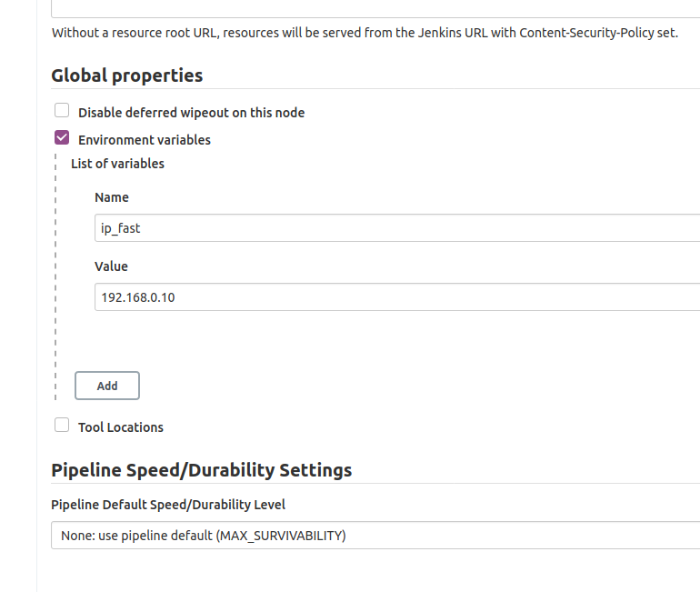This screenshot has width=700, height=592.
Task: Click the Tool Locations label text
Action: [x=121, y=427]
